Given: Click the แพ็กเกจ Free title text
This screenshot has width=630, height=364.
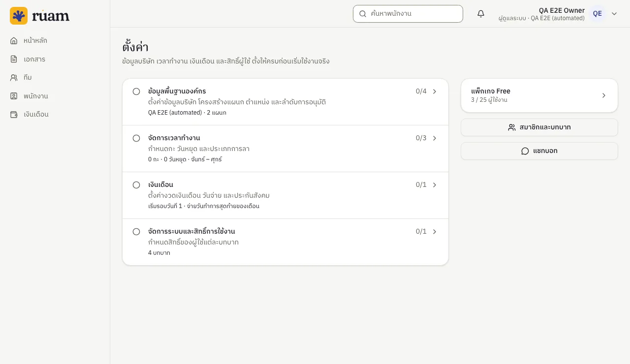Looking at the screenshot, I should coord(491,91).
